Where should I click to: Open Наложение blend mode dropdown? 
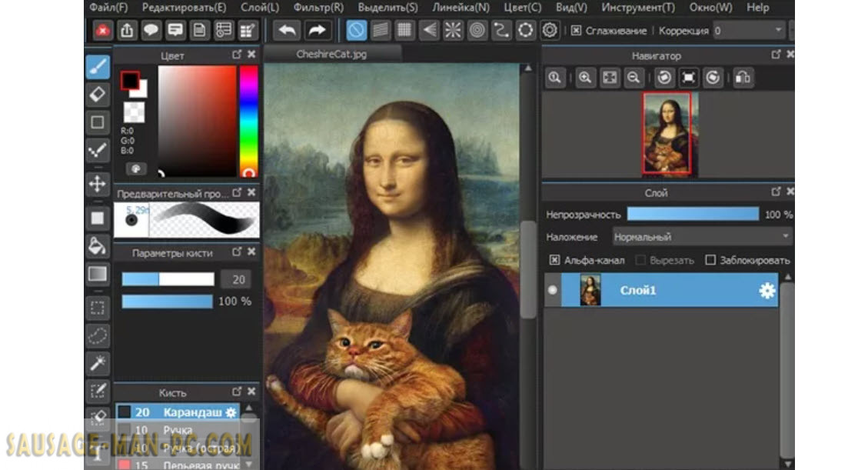click(701, 237)
